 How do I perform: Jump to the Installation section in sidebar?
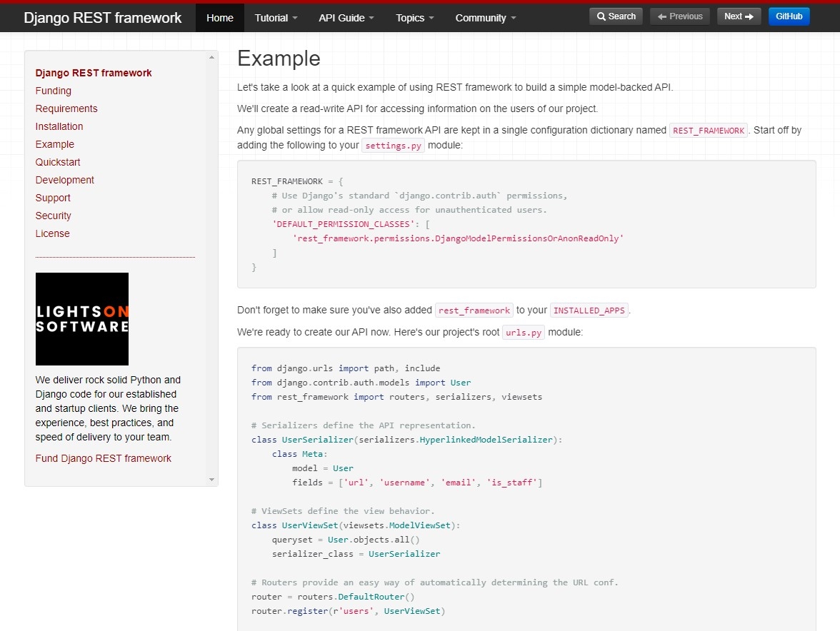tap(59, 126)
